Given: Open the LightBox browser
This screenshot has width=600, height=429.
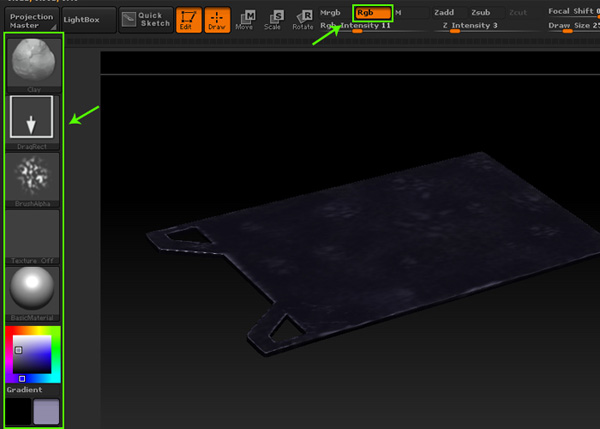Looking at the screenshot, I should click(x=83, y=19).
